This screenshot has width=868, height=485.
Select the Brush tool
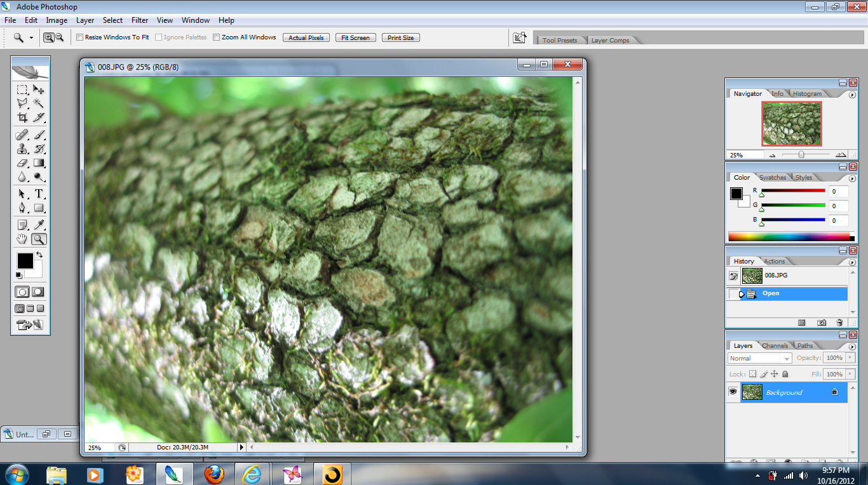pyautogui.click(x=39, y=135)
